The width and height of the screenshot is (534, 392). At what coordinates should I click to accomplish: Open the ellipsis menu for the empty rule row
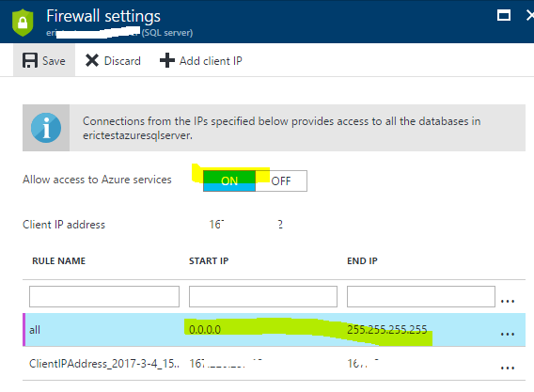(507, 301)
